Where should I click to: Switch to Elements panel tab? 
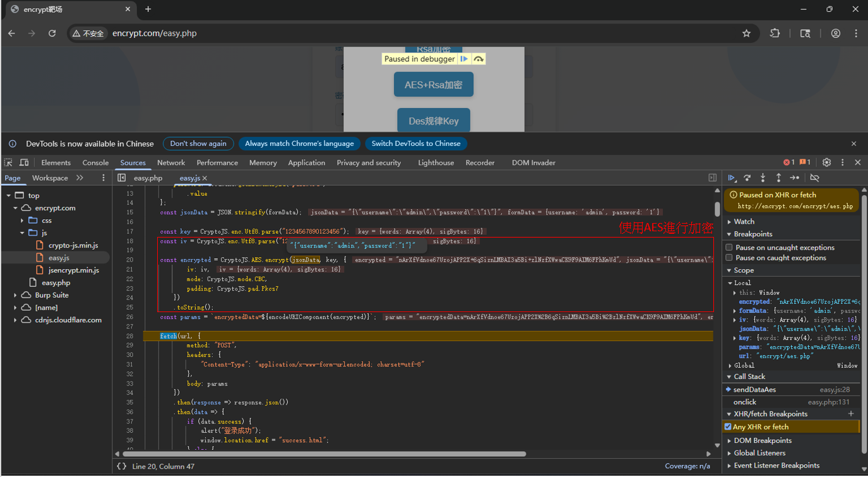click(56, 163)
